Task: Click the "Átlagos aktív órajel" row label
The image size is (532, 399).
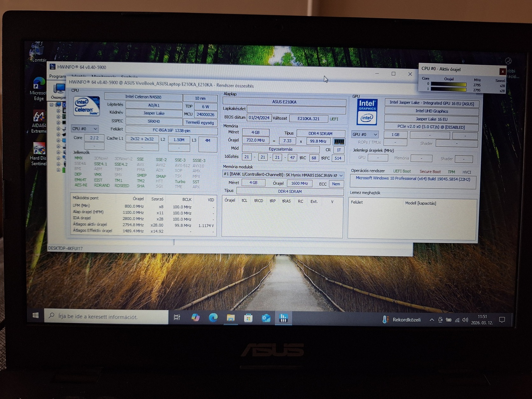Action: [90, 224]
